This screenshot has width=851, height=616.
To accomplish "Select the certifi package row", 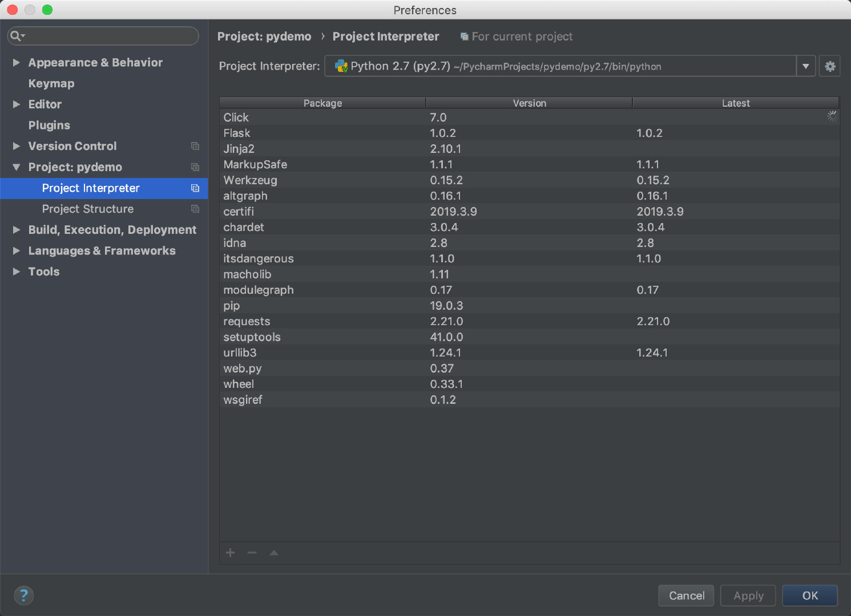I will coord(530,212).
